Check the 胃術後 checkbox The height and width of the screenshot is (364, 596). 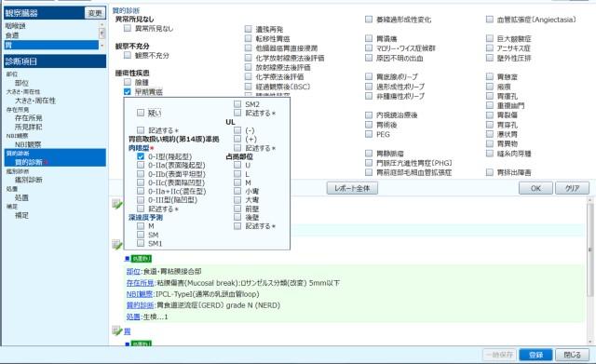pos(369,124)
